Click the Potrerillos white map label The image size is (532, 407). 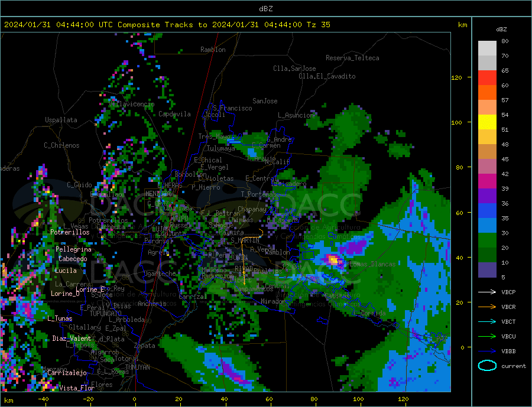[70, 232]
